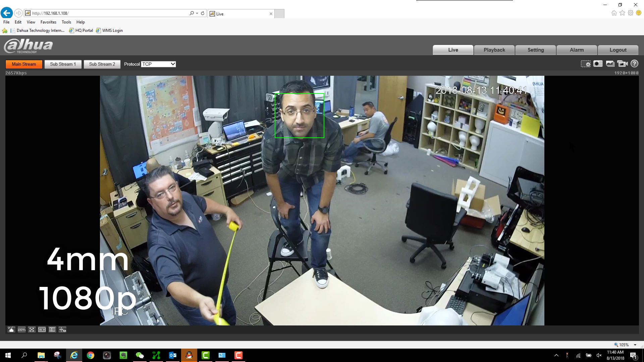This screenshot has width=644, height=362.
Task: Open the help question mark icon
Action: coord(634,64)
